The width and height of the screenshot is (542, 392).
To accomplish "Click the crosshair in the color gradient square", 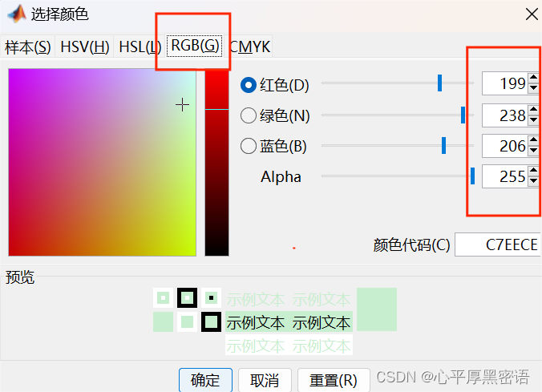I will coord(182,105).
